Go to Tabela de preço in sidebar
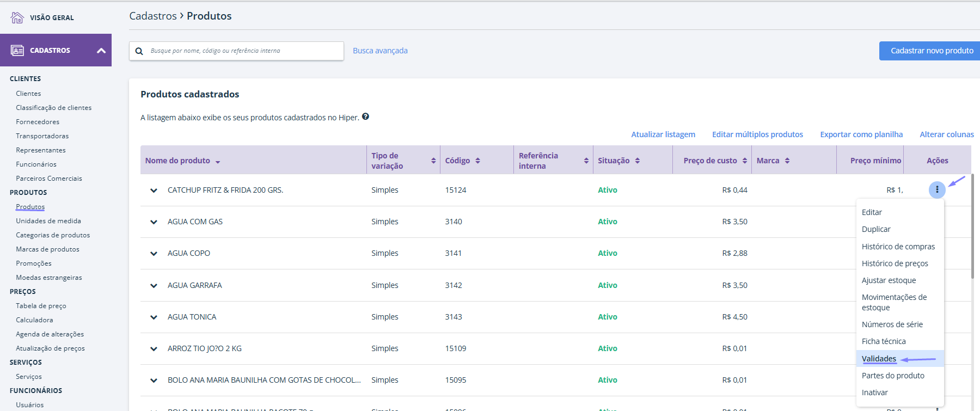Screen dimensions: 980x411 click(x=41, y=306)
